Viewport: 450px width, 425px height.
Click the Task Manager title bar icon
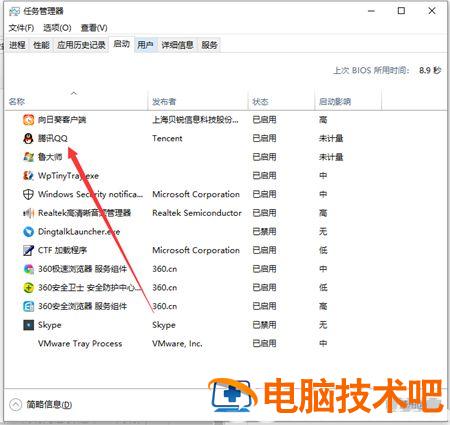tap(14, 11)
